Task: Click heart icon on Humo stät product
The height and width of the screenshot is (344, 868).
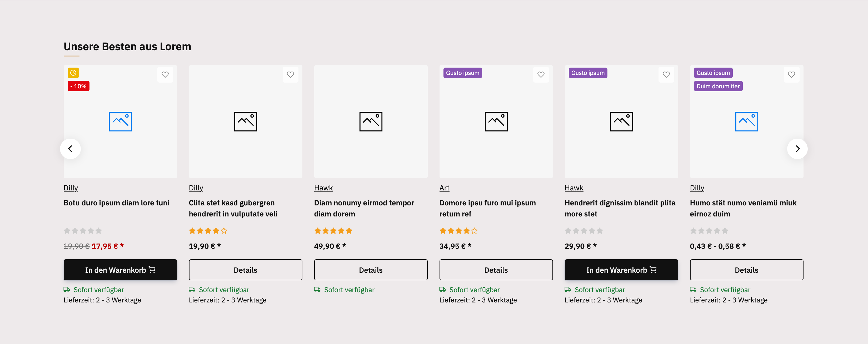Action: (x=791, y=74)
